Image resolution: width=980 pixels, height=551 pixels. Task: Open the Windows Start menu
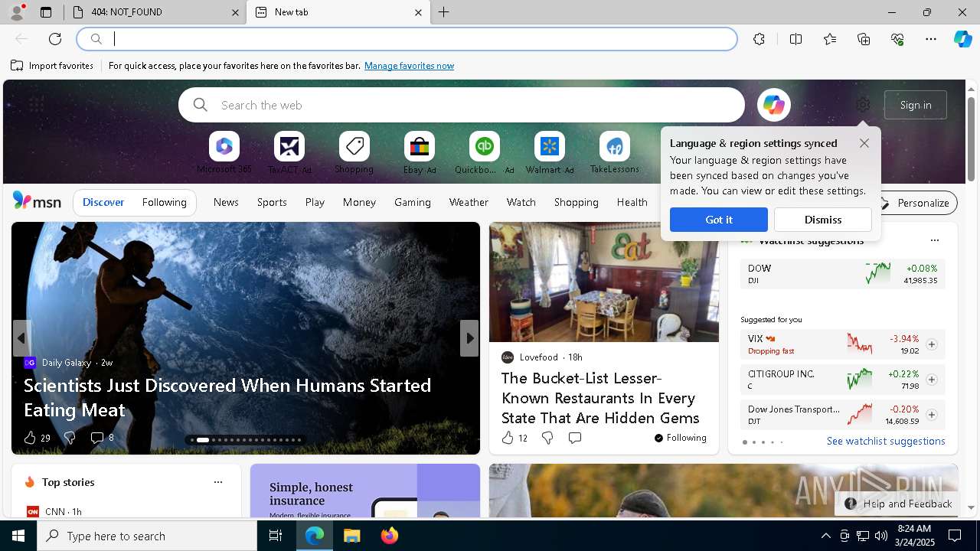point(18,536)
